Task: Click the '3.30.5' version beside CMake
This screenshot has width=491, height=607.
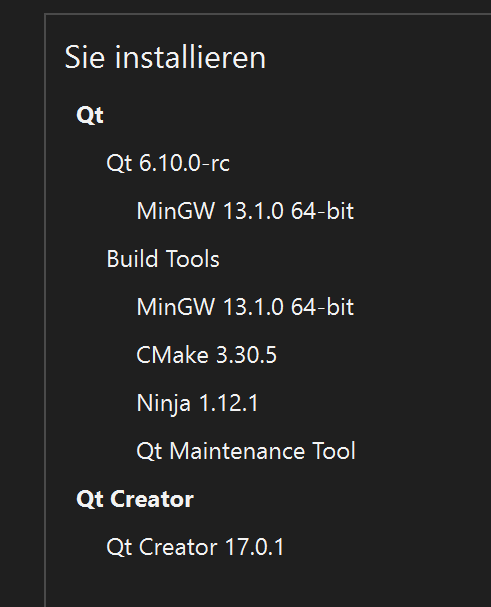Action: point(246,355)
